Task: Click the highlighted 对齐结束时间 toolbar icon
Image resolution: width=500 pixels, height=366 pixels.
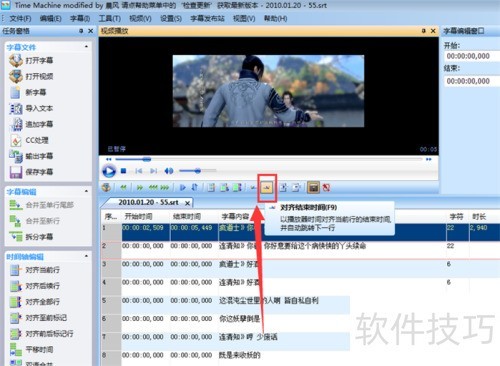Action: tap(267, 188)
